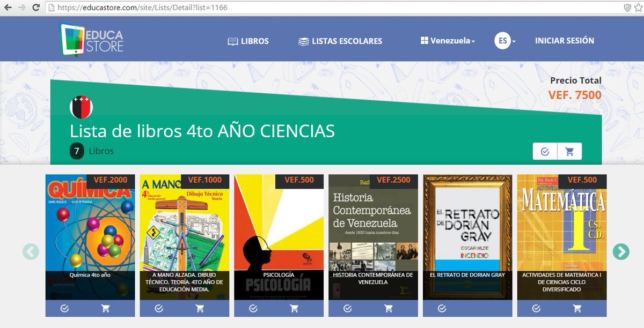Screen dimensions: 644x328
Task: Add Actividades de Matemática I to cart
Action: click(577, 308)
